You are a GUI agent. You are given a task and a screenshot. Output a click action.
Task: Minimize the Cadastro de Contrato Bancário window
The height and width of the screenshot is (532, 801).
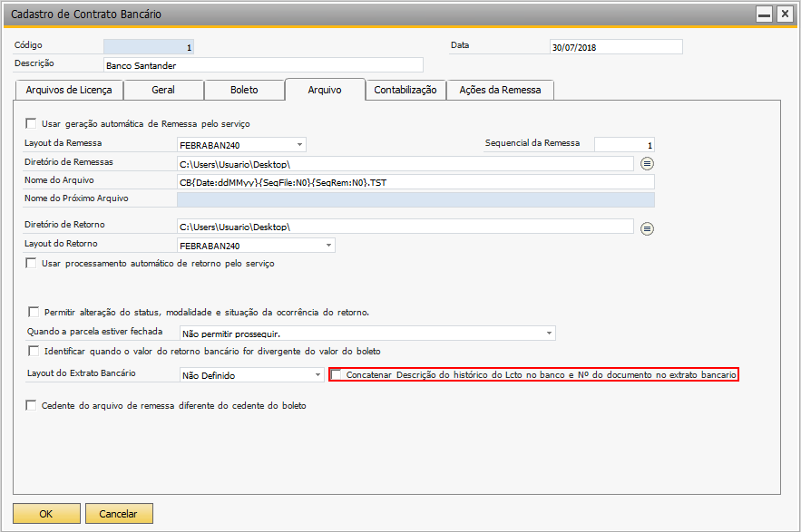[x=765, y=15]
